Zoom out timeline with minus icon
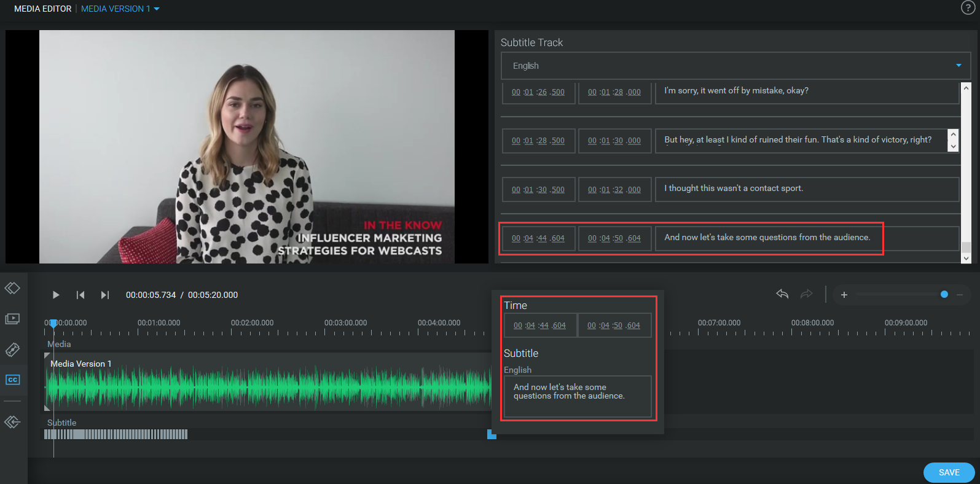 [960, 295]
